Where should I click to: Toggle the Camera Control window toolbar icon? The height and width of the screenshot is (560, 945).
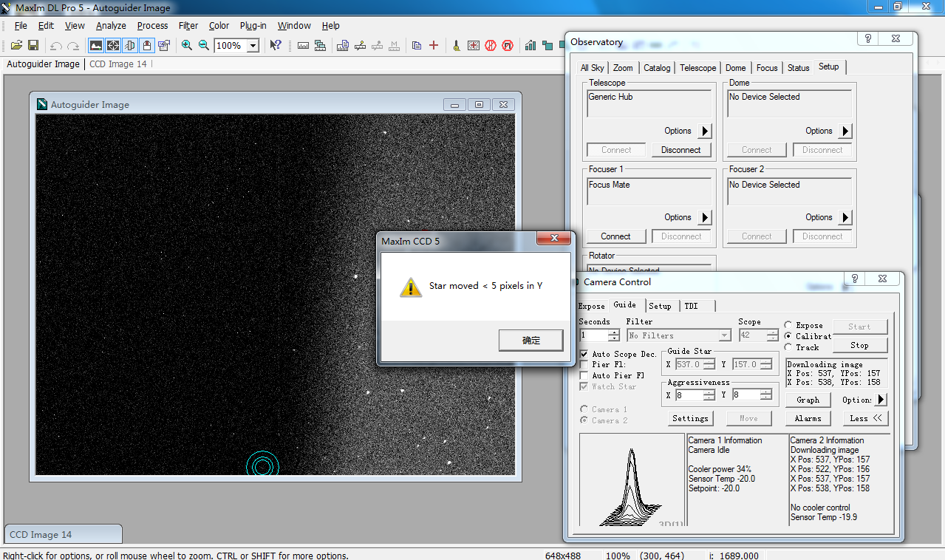(x=147, y=46)
